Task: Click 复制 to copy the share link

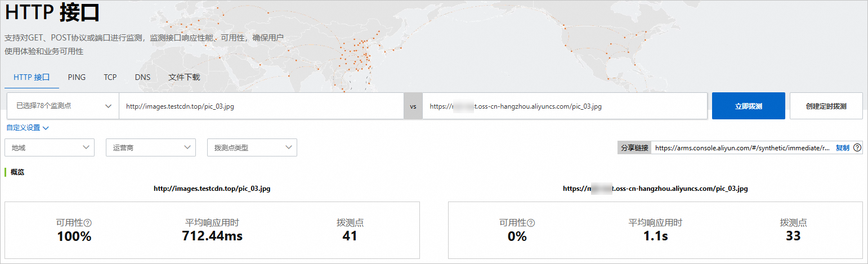Action: (x=842, y=148)
